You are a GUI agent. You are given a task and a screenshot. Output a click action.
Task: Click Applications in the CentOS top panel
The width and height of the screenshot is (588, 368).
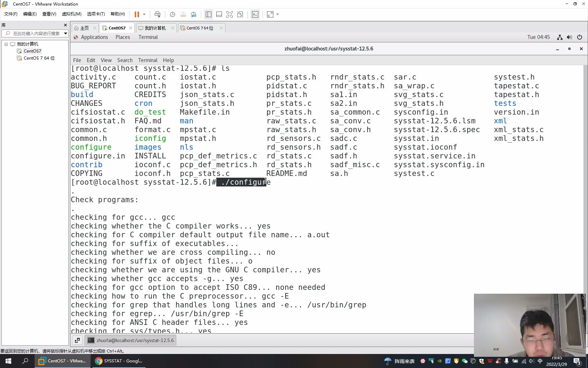(x=94, y=38)
